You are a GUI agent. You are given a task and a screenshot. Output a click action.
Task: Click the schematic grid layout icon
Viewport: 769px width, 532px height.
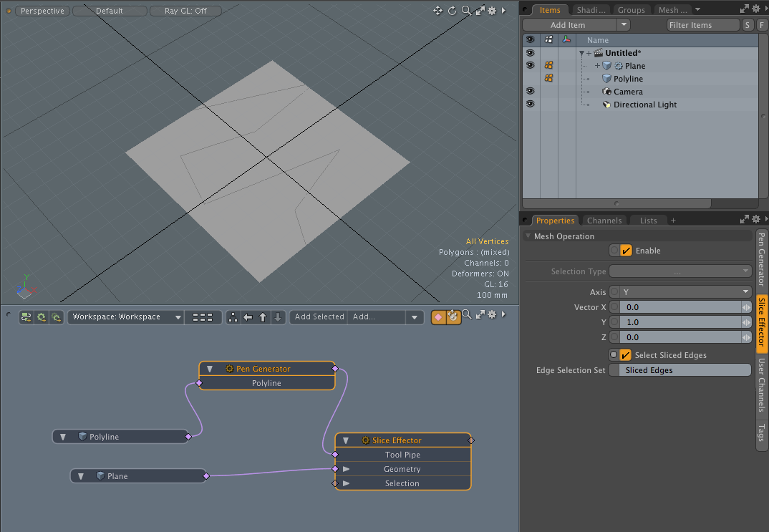tap(203, 317)
